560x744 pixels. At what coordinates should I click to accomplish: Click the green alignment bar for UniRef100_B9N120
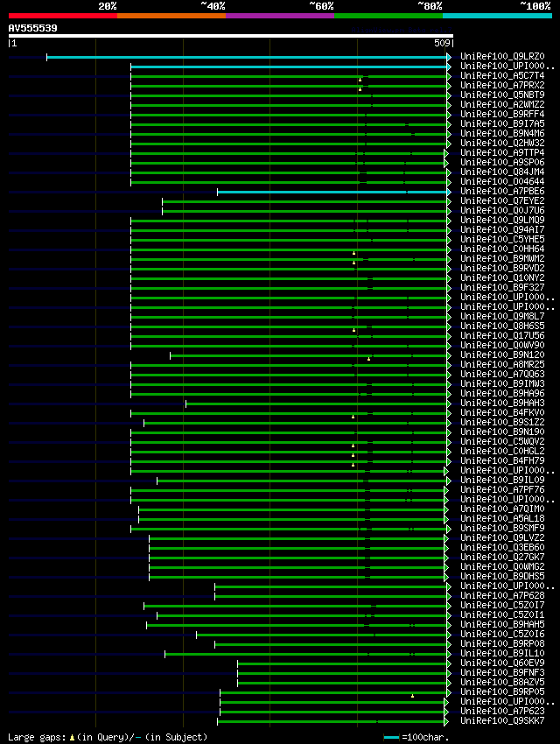pos(309,356)
